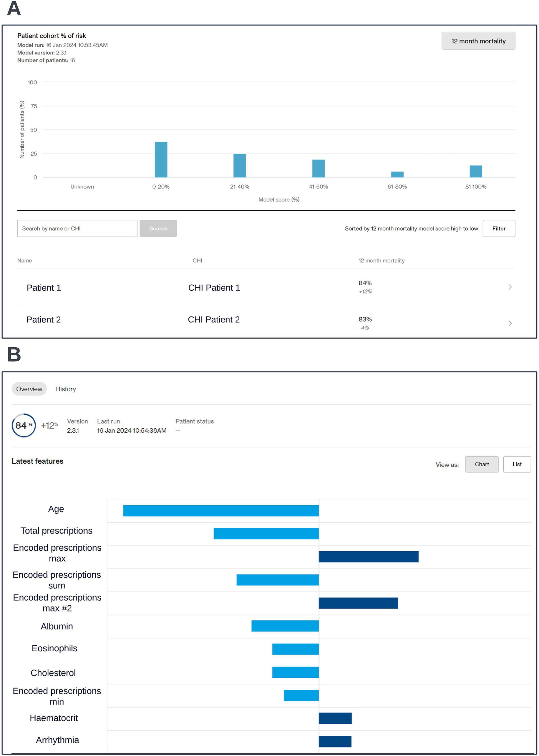Click the Patient cohort % of risk title
This screenshot has height=756, width=539.
click(x=52, y=36)
